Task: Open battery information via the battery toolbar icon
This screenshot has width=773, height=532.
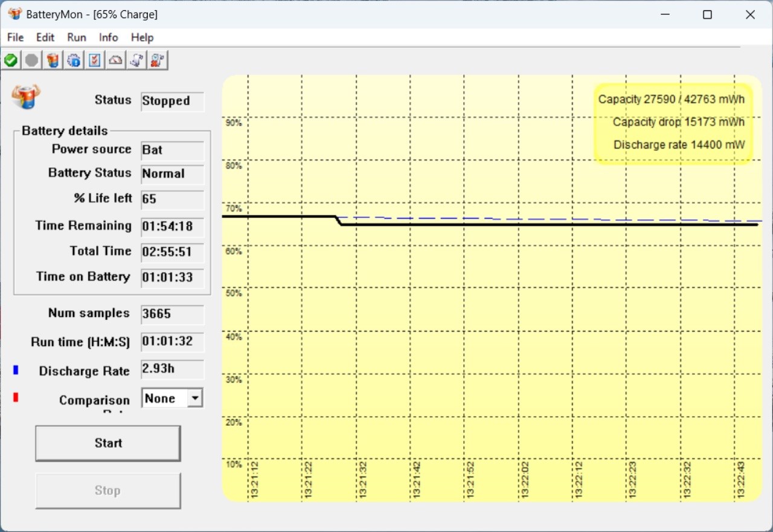Action: (x=53, y=60)
